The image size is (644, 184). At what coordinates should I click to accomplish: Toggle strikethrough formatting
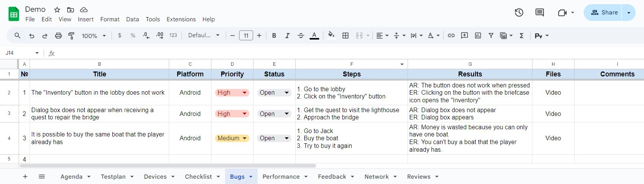tap(301, 36)
